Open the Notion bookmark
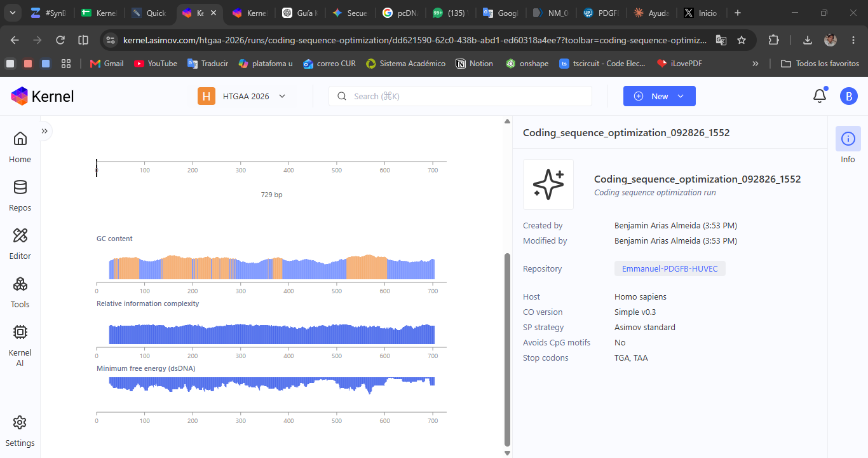Image resolution: width=868 pixels, height=458 pixels. pyautogui.click(x=475, y=64)
